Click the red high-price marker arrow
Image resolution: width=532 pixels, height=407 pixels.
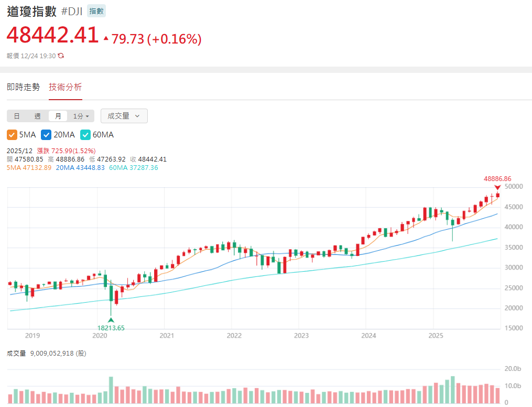coord(497,187)
